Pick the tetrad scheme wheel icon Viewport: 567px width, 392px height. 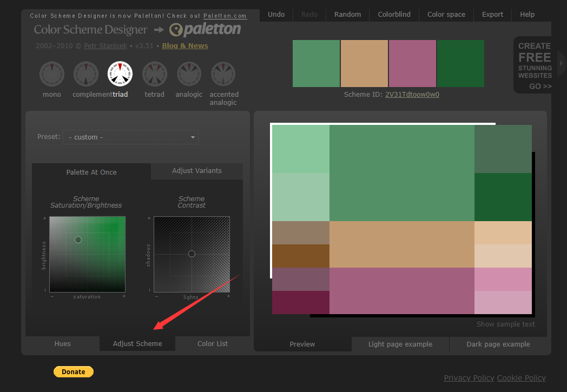click(x=154, y=74)
